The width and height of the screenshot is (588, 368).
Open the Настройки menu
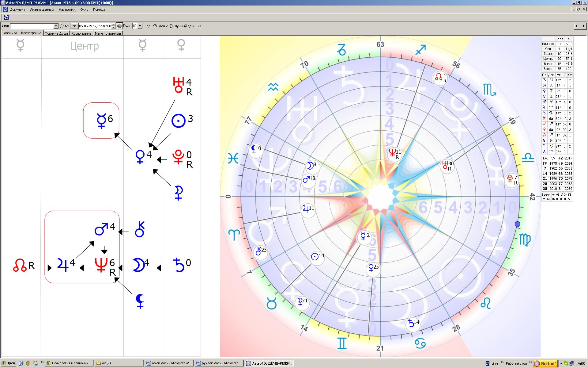[x=67, y=10]
